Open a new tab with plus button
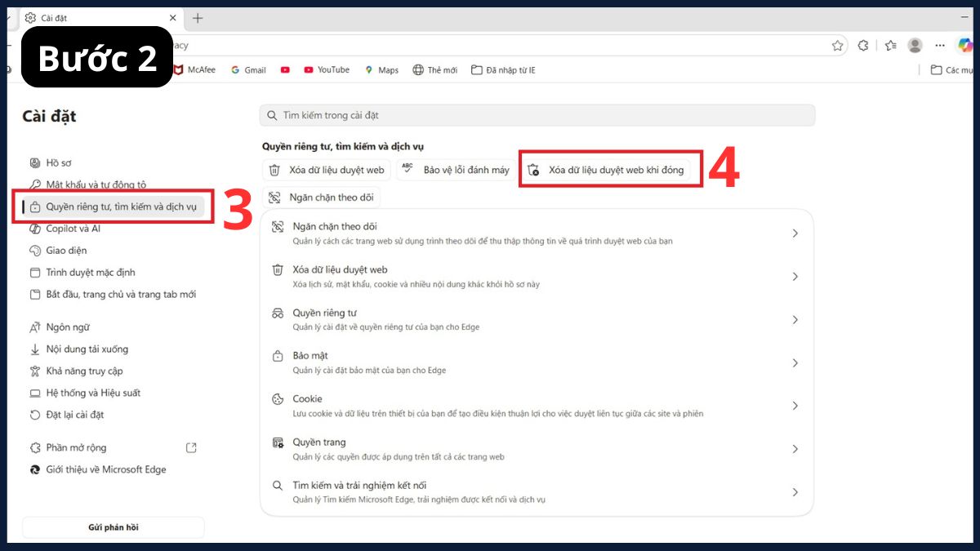 [198, 18]
